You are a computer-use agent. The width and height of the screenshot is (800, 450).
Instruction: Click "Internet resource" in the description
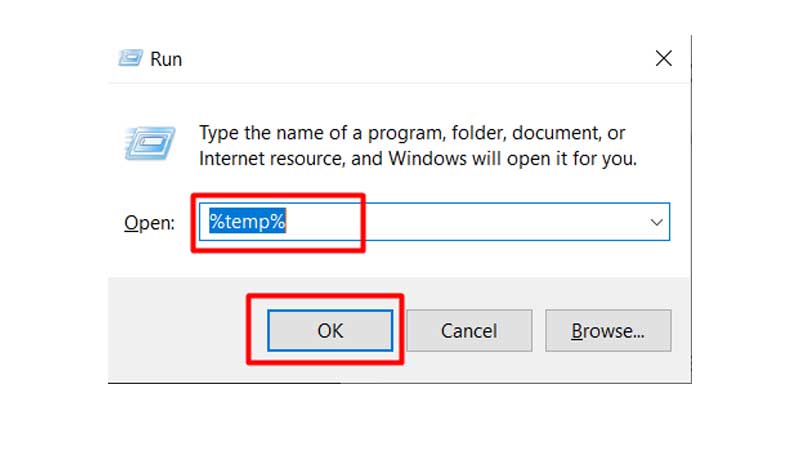[x=262, y=158]
